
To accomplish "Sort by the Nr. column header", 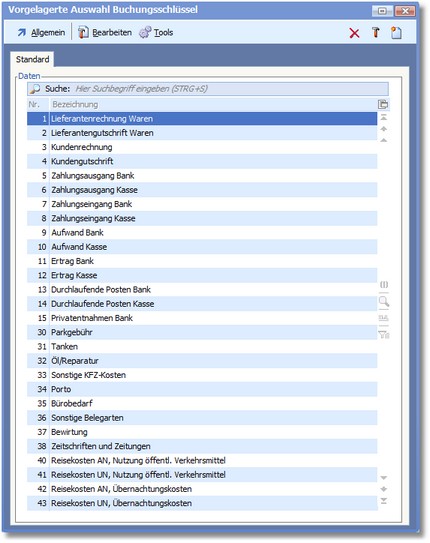I will (x=38, y=104).
